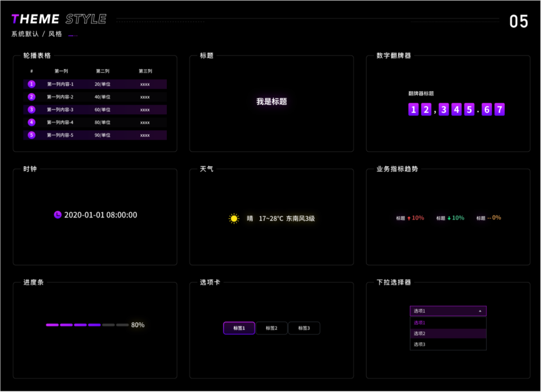
Task: Select the 标签1 tab
Action: click(239, 328)
